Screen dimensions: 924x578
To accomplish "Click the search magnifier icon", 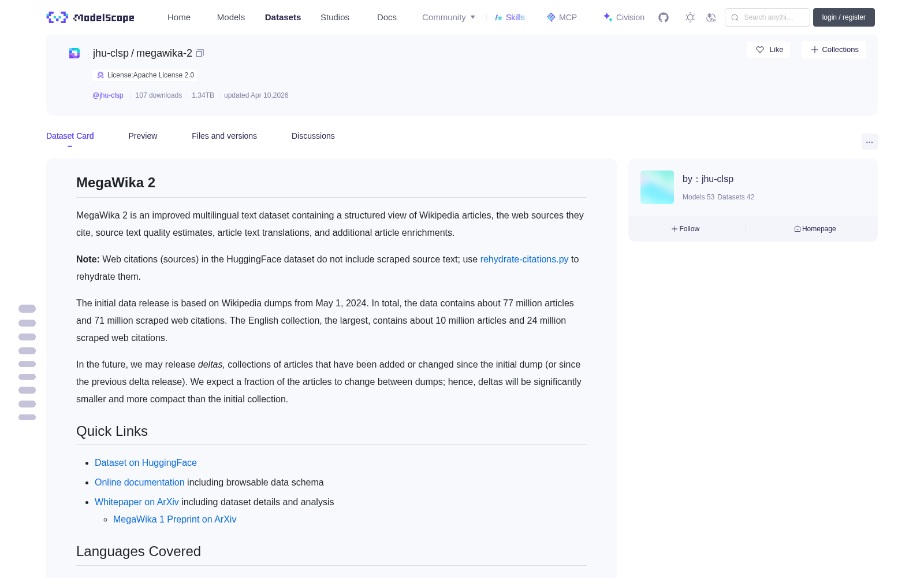I will [x=735, y=17].
